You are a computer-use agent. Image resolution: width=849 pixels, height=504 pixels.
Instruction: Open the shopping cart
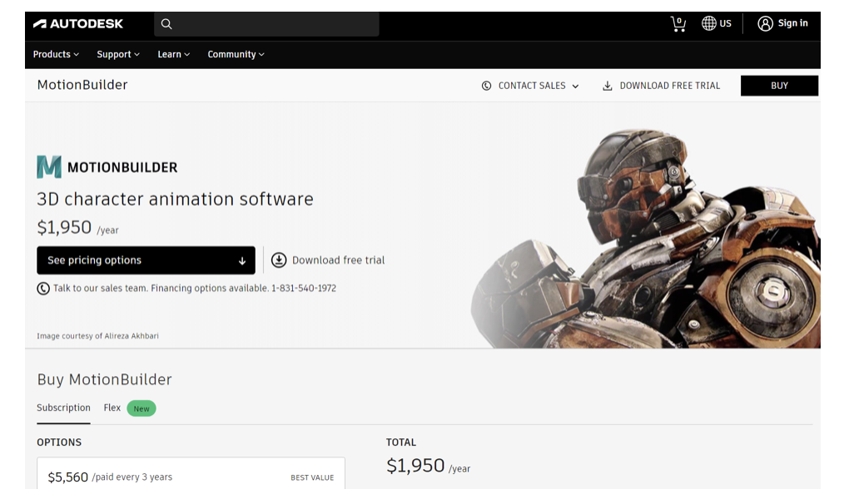(678, 23)
